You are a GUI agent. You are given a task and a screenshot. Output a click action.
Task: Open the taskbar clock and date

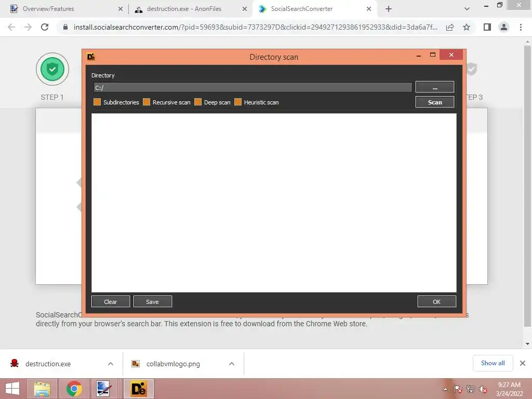[509, 389]
